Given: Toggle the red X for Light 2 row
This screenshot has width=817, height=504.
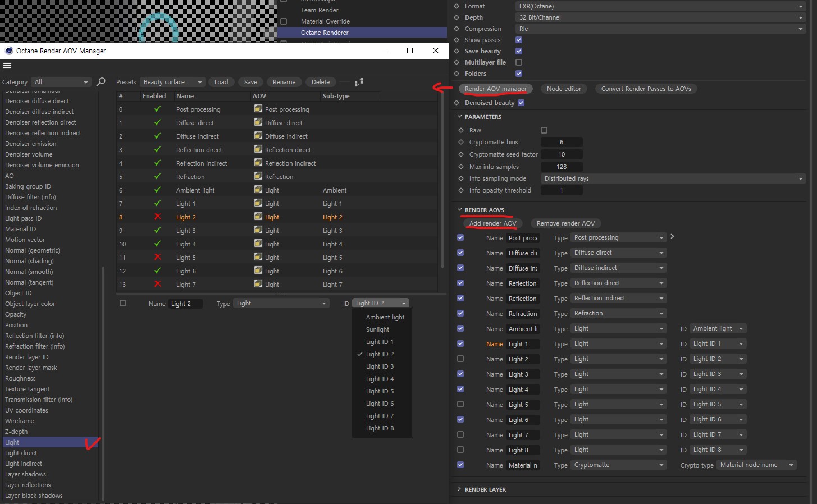Looking at the screenshot, I should coord(158,217).
